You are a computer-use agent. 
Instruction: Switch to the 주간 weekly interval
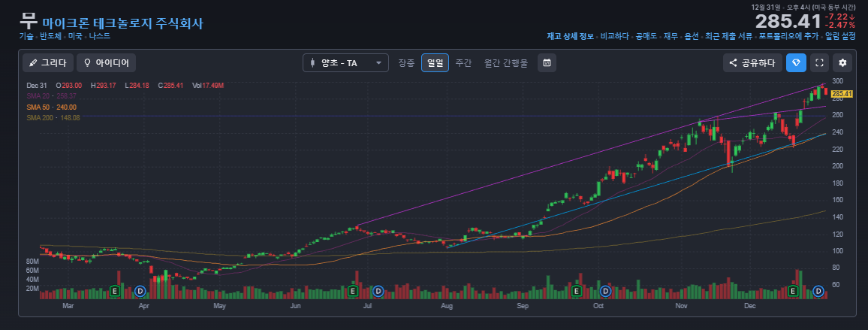pos(463,62)
